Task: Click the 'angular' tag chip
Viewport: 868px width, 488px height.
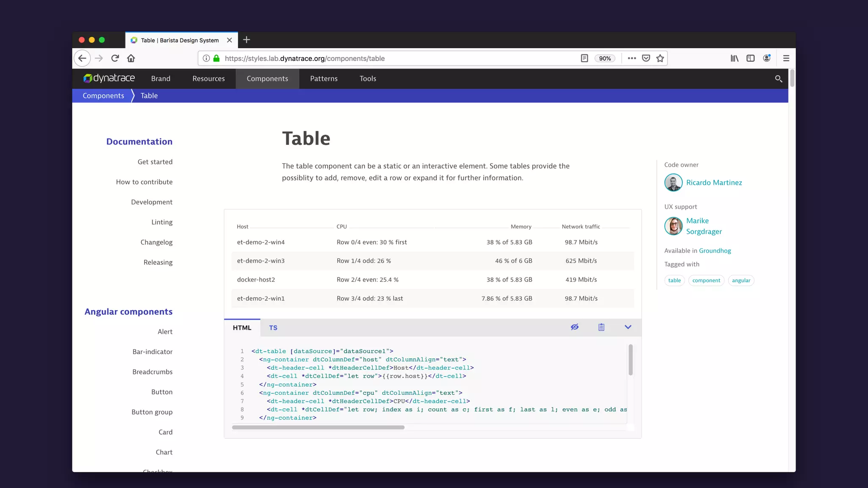Action: 741,280
